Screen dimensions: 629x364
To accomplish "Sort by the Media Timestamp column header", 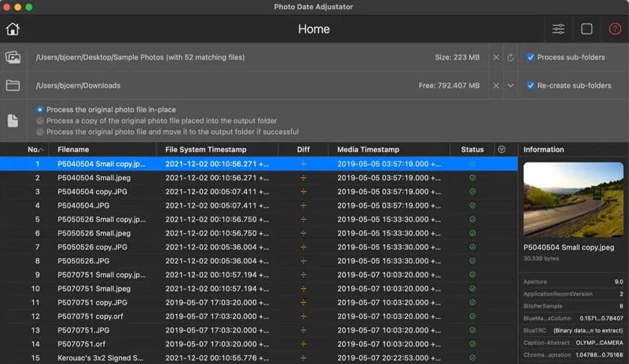I will 368,150.
